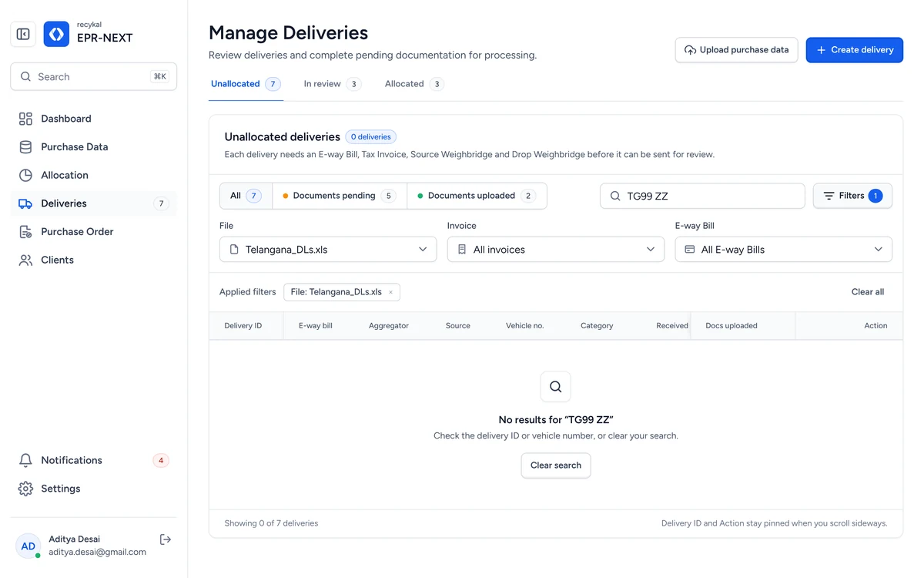The height and width of the screenshot is (578, 924).
Task: Click the Received column header
Action: pos(672,326)
